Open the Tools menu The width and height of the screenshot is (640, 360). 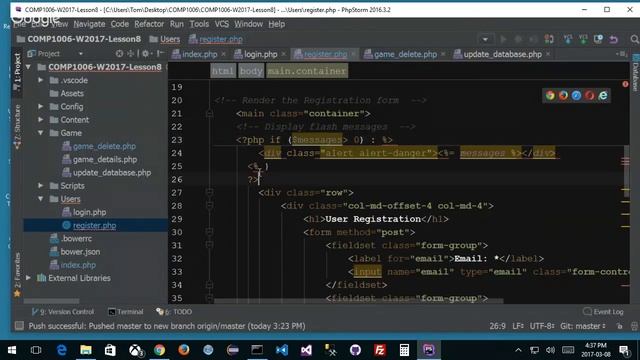(x=199, y=24)
